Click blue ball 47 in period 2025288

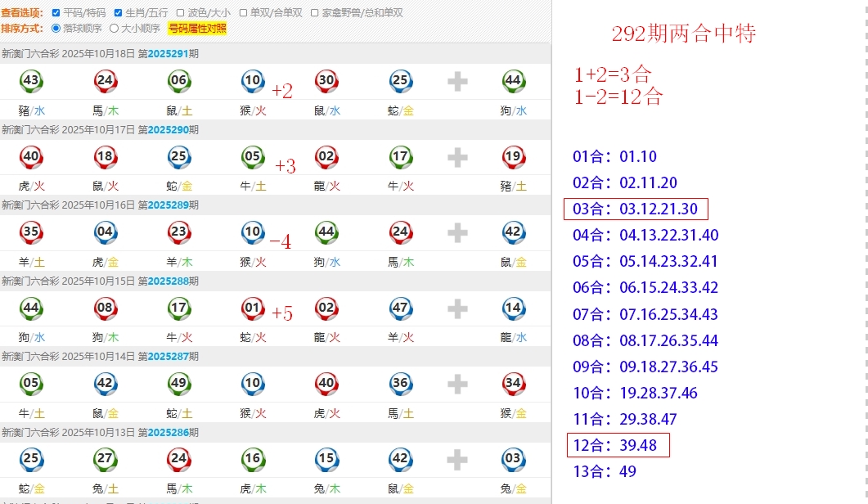pyautogui.click(x=400, y=308)
